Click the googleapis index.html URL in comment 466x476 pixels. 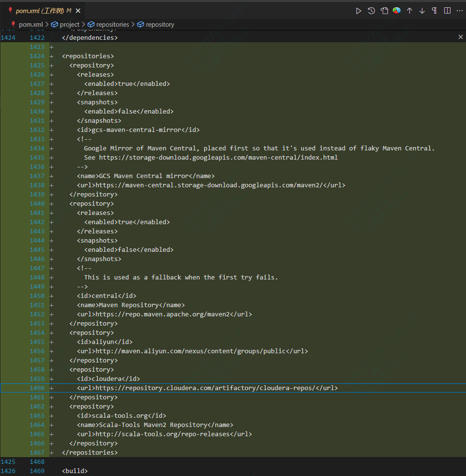tap(218, 158)
